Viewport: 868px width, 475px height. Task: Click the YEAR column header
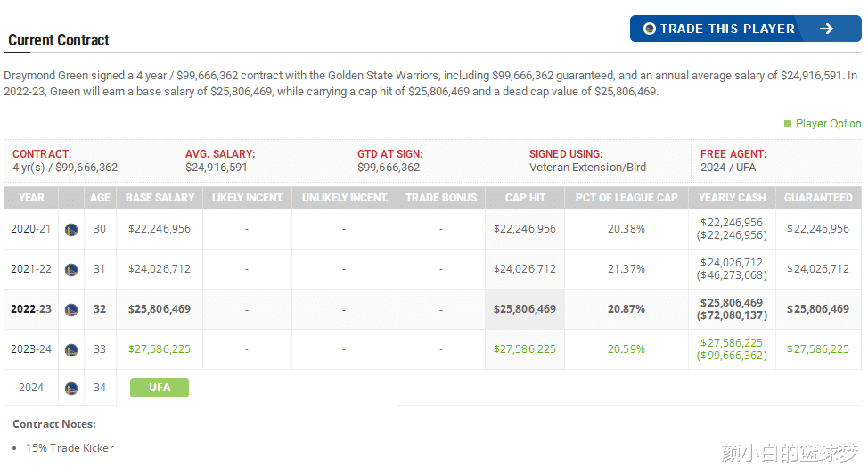pyautogui.click(x=31, y=198)
